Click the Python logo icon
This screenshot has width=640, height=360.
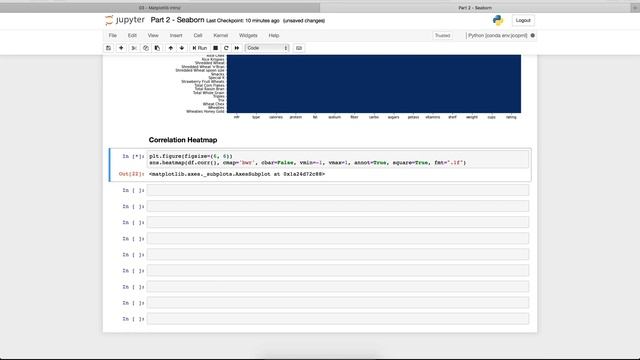(498, 20)
